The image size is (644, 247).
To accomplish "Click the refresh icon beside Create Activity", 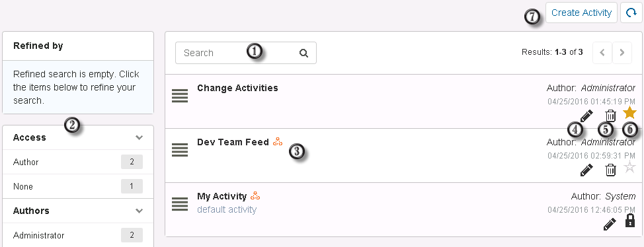I will point(631,13).
